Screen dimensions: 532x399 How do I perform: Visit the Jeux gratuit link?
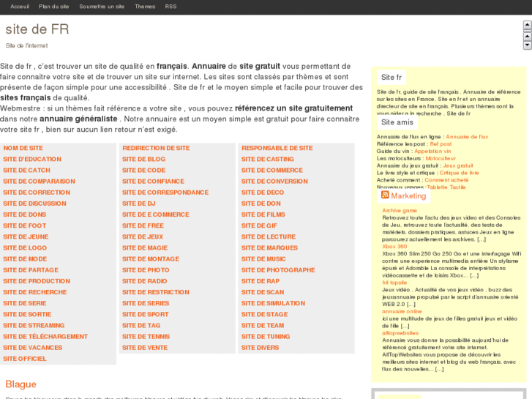click(458, 165)
